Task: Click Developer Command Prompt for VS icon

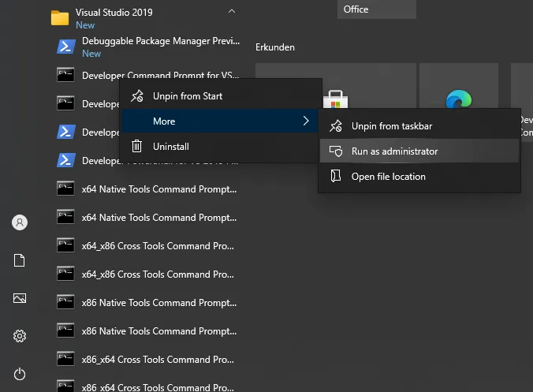Action: click(65, 75)
